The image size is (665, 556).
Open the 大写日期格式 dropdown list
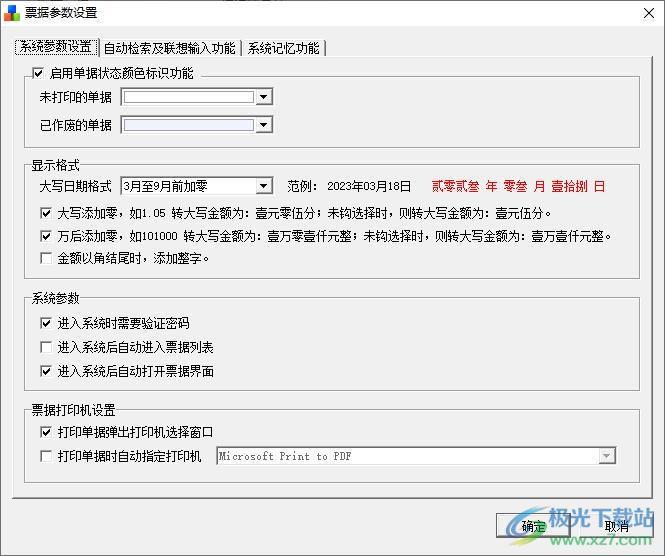(x=264, y=186)
